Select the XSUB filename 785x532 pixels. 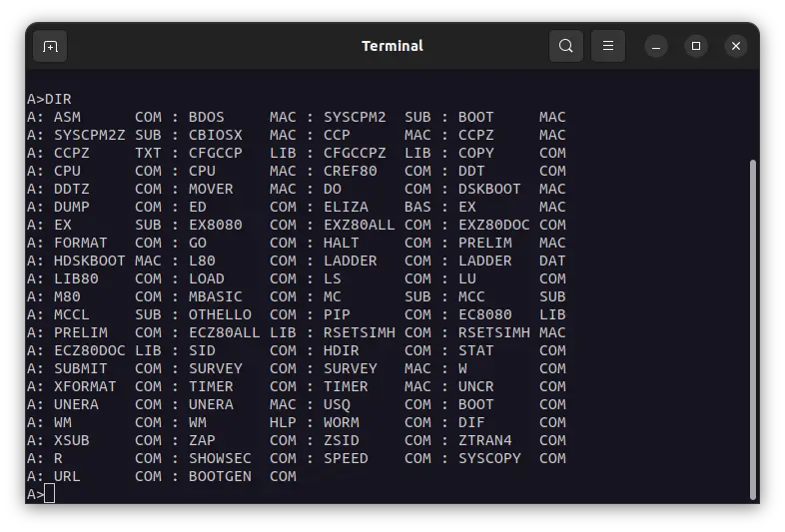[72, 441]
